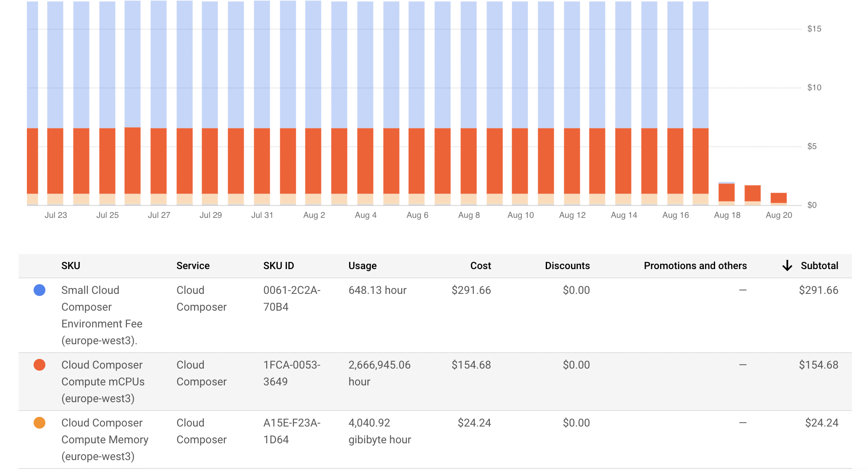Viewport: 868px width, 471px height.
Task: Click the SKU ID column header
Action: [278, 266]
